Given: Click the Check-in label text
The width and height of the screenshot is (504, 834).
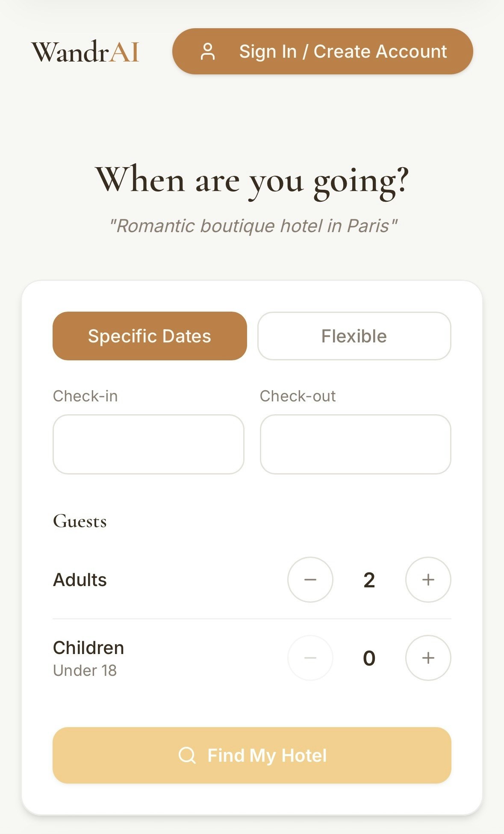Looking at the screenshot, I should 85,396.
